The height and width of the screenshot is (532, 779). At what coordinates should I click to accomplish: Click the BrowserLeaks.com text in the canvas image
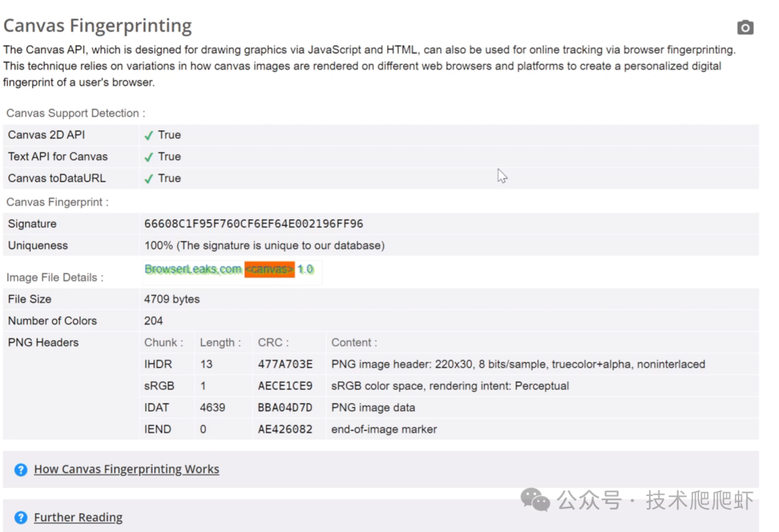coord(193,270)
